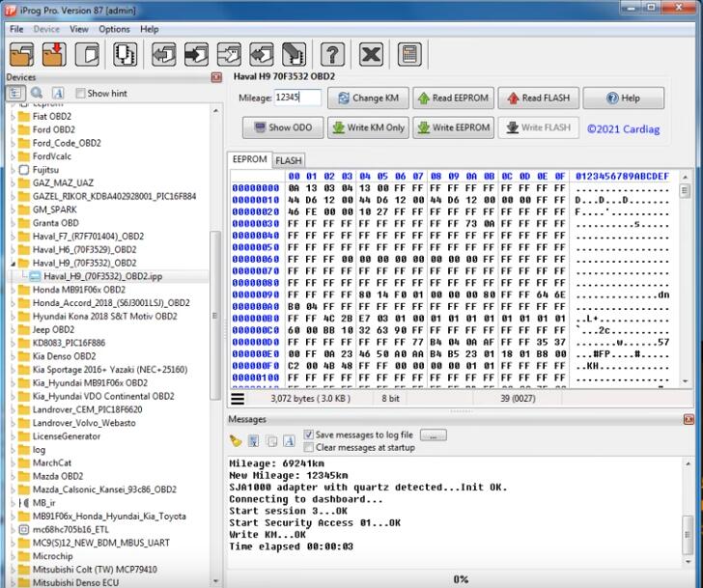Click hex address row 00000090
The image size is (703, 588).
pyautogui.click(x=256, y=294)
